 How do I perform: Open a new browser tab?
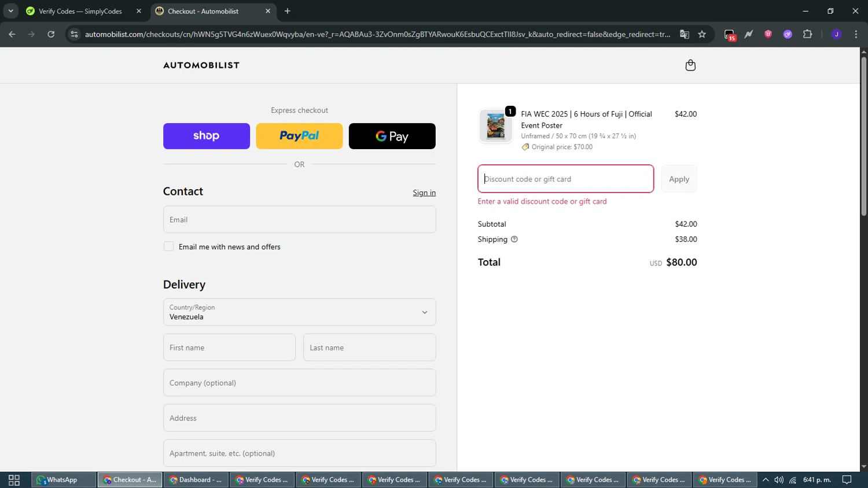(x=287, y=11)
